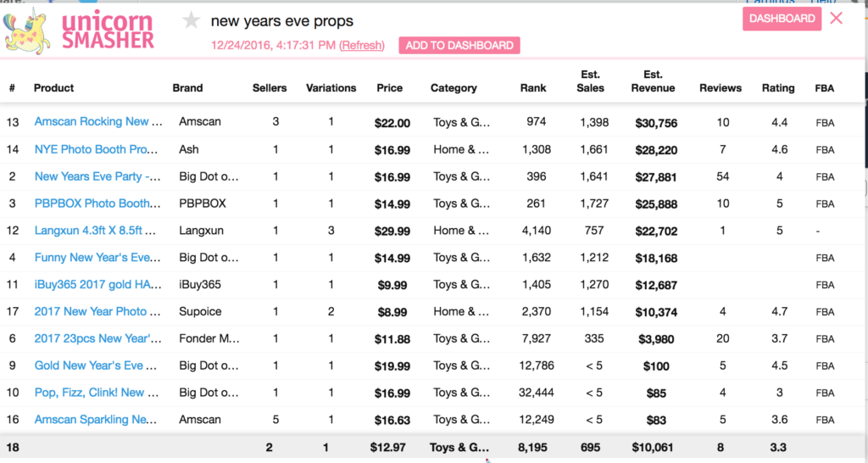Sort table by Price header
Screen dimensions: 868x463
click(389, 88)
